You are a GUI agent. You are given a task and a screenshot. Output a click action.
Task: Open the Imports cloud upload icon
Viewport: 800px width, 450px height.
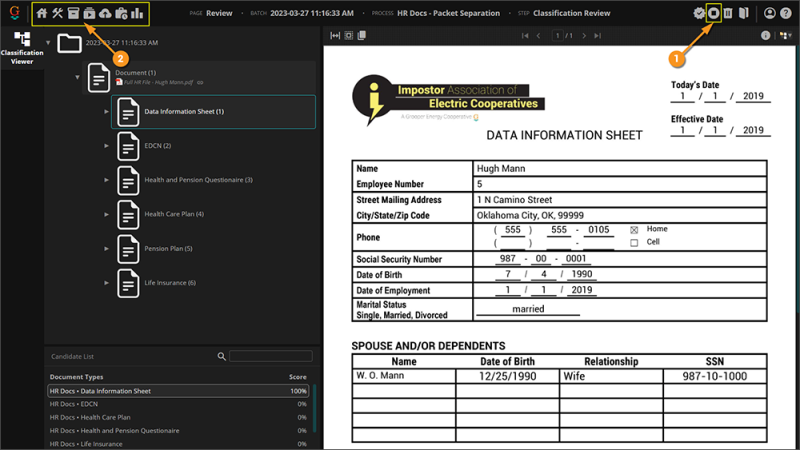[x=105, y=14]
